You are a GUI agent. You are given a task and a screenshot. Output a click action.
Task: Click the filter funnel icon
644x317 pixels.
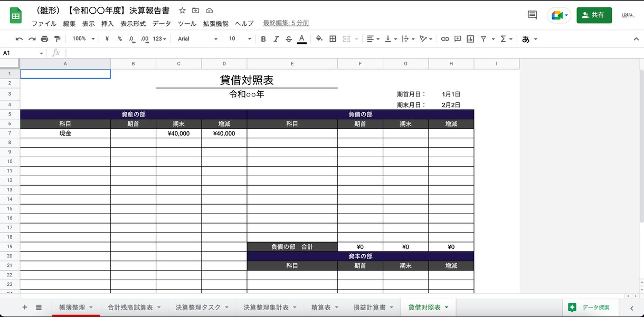click(x=484, y=39)
